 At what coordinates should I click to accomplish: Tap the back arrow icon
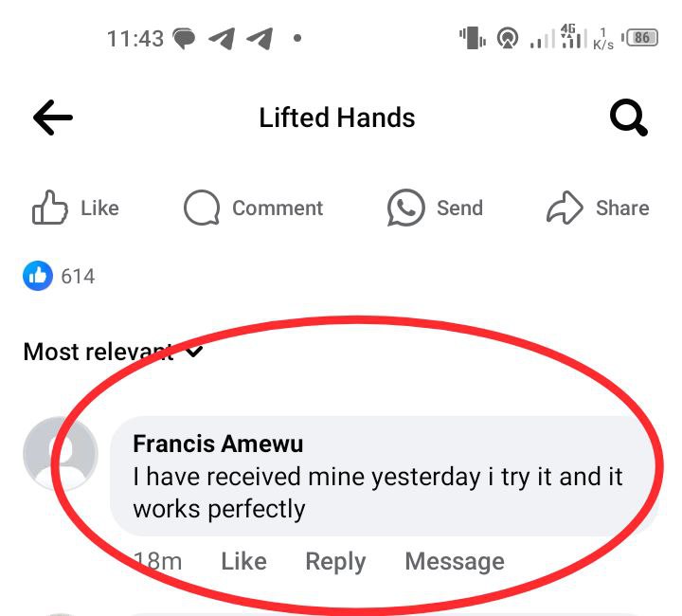tap(53, 118)
